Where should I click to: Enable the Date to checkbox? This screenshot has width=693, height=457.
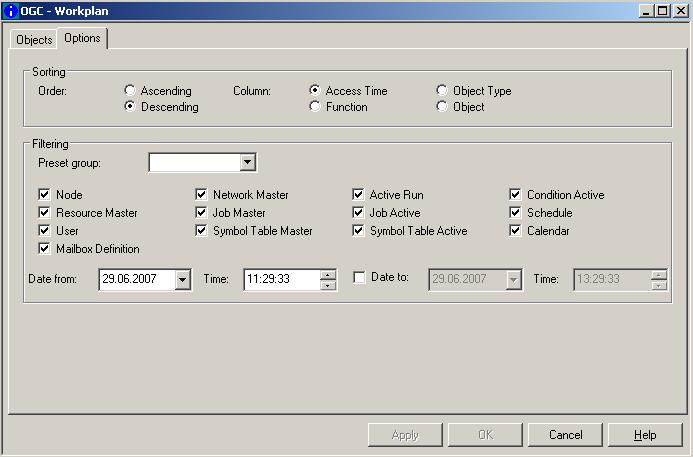(359, 278)
